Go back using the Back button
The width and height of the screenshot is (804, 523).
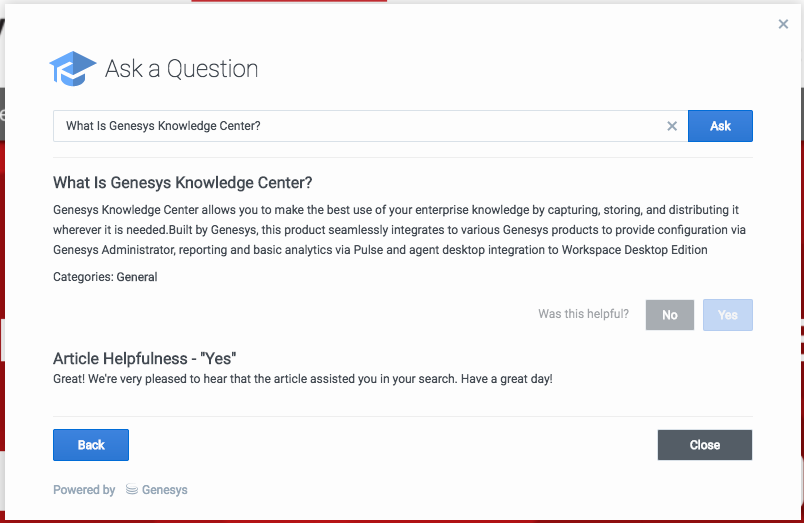[91, 445]
